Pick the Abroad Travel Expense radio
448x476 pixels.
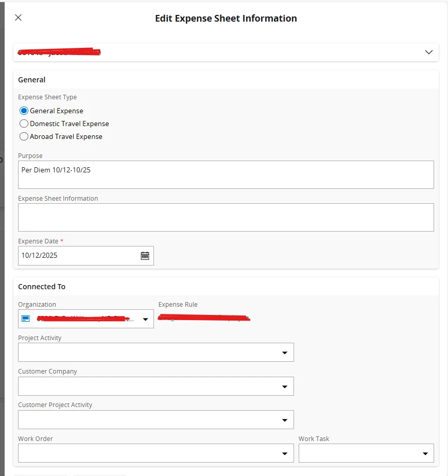pyautogui.click(x=24, y=136)
